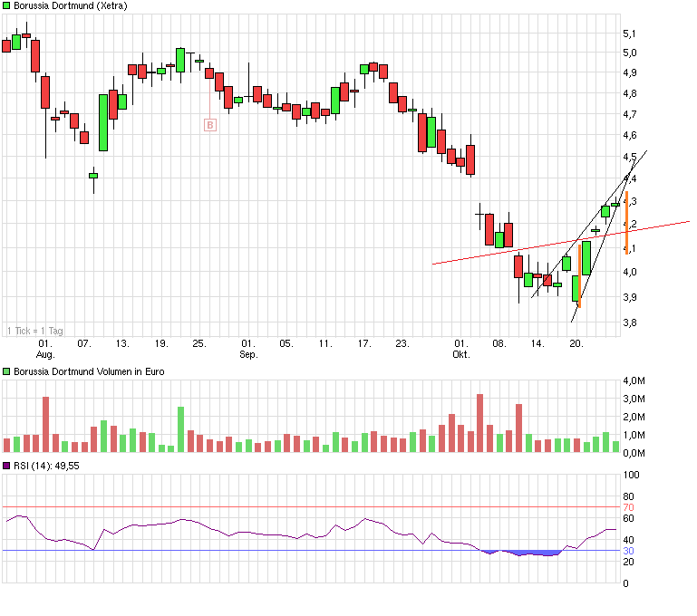Click the 5,1 price axis label
The width and height of the screenshot is (697, 616).
tap(629, 34)
